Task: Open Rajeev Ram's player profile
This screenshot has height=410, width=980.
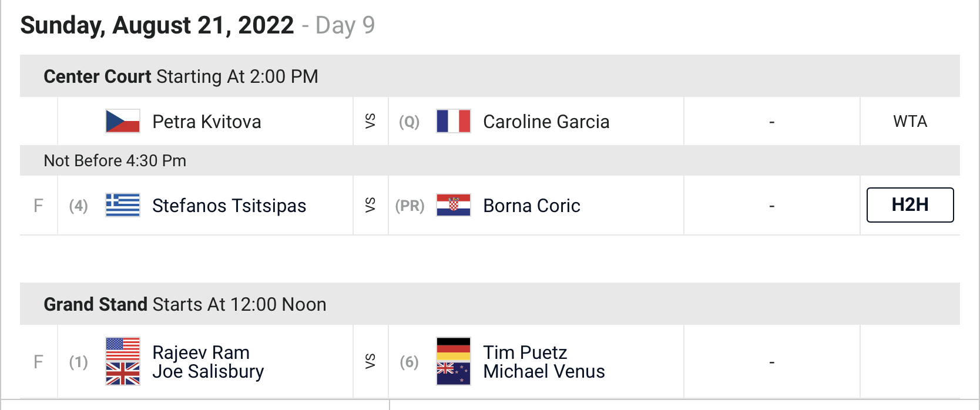Action: pos(201,352)
